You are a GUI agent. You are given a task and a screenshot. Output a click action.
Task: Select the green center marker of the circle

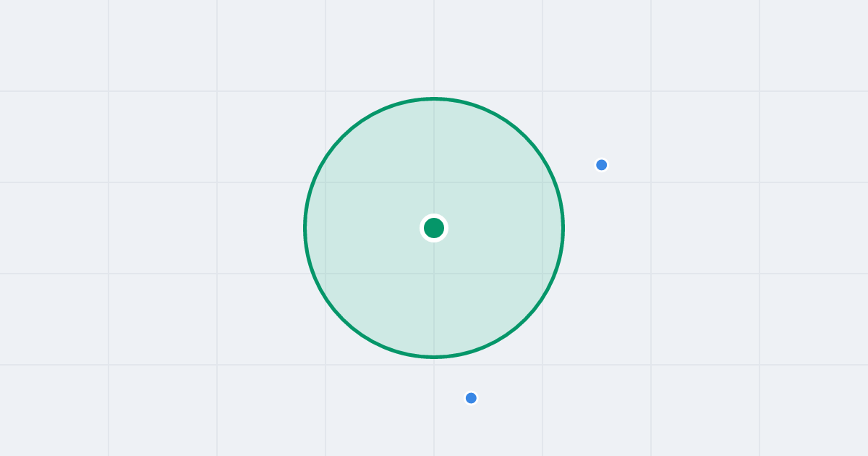pyautogui.click(x=434, y=228)
